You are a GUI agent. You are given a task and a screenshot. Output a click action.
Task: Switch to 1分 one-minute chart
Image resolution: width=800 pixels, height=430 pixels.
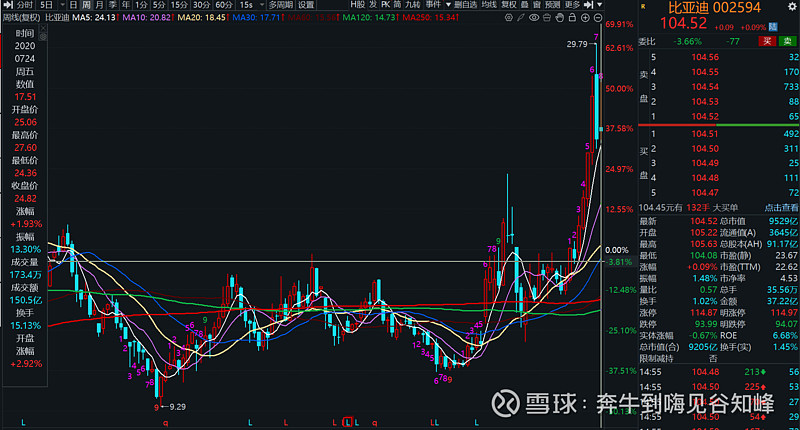tap(141, 5)
